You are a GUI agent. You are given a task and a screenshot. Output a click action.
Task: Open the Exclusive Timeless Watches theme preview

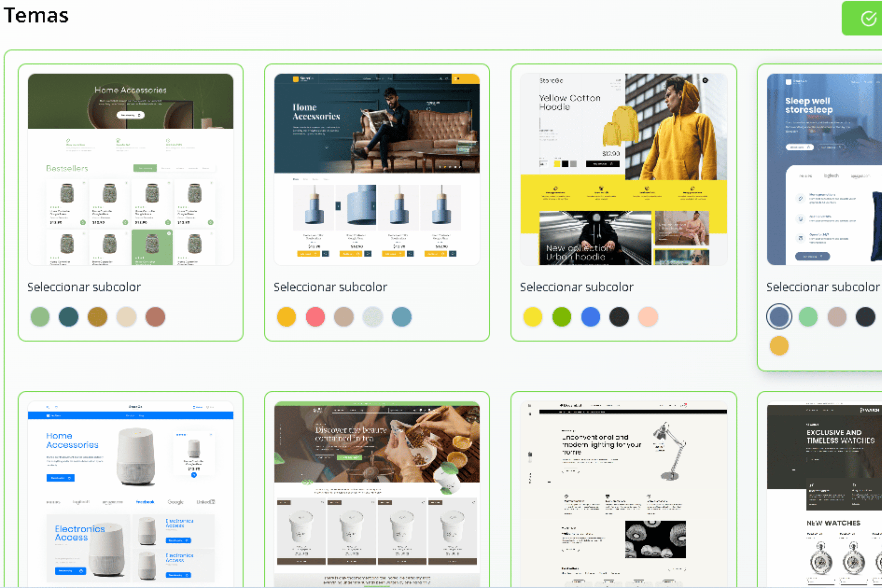(825, 494)
